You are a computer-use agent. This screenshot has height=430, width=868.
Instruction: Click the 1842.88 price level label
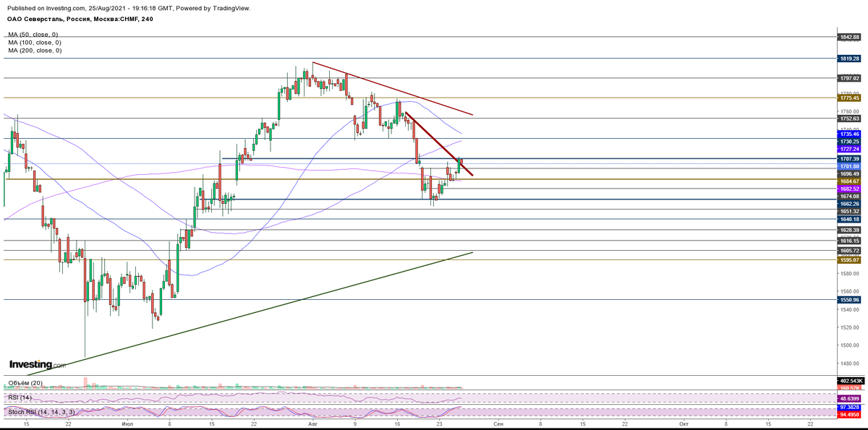849,36
